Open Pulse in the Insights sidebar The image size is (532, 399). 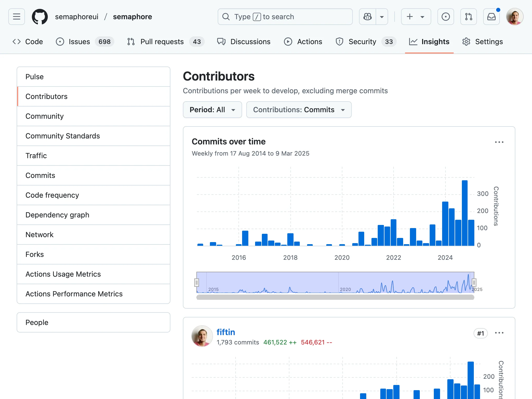pyautogui.click(x=94, y=77)
